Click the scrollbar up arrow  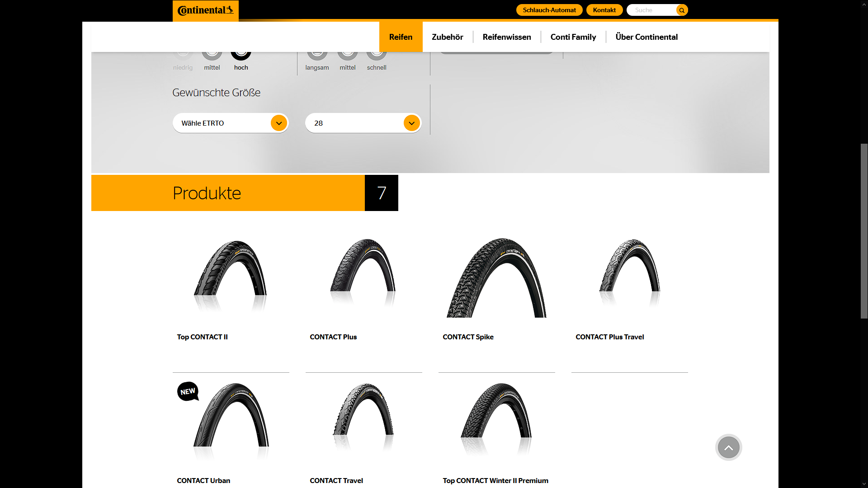(x=864, y=4)
